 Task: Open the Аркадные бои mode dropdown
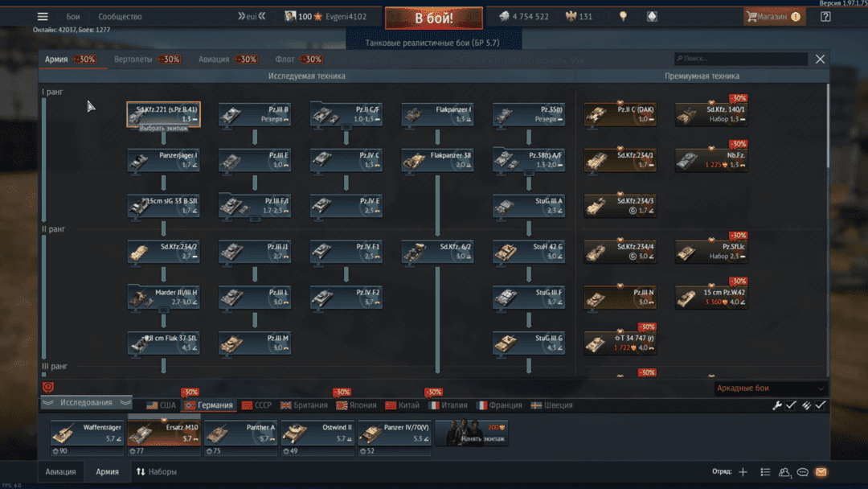(x=770, y=388)
